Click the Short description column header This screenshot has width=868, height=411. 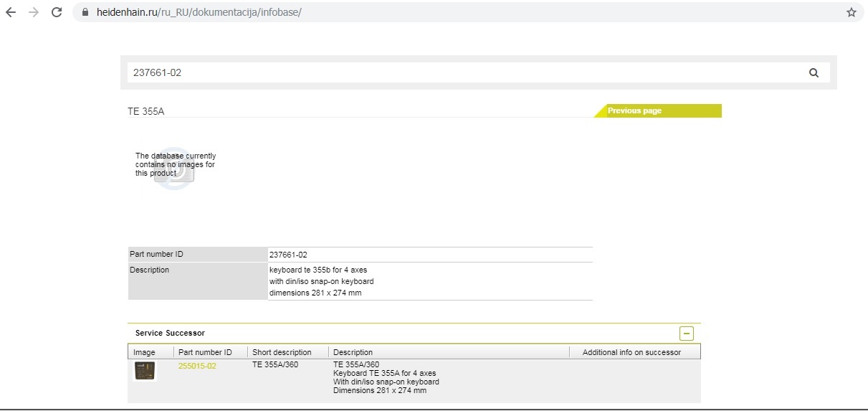[x=282, y=352]
